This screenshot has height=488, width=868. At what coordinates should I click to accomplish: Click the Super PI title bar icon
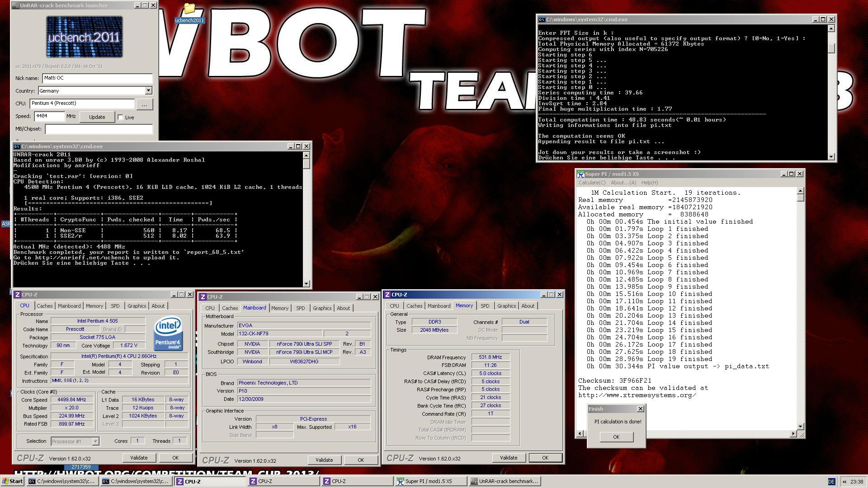pyautogui.click(x=581, y=174)
